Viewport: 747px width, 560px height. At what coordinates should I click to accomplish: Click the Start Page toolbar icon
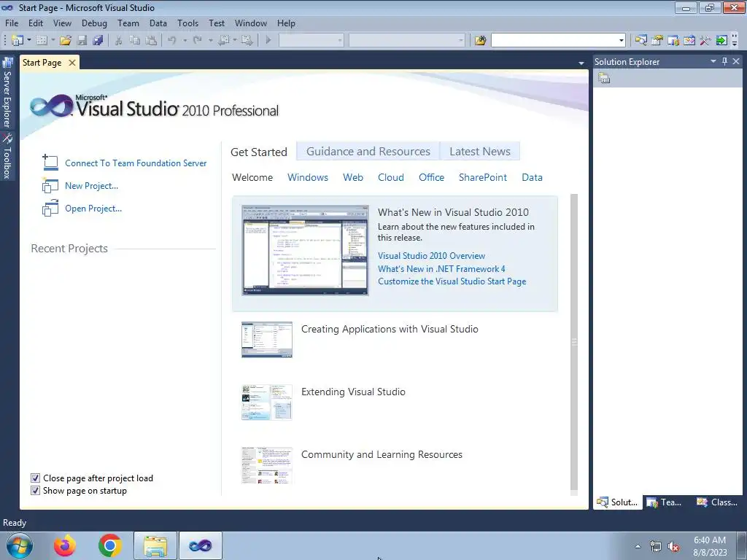click(x=721, y=41)
